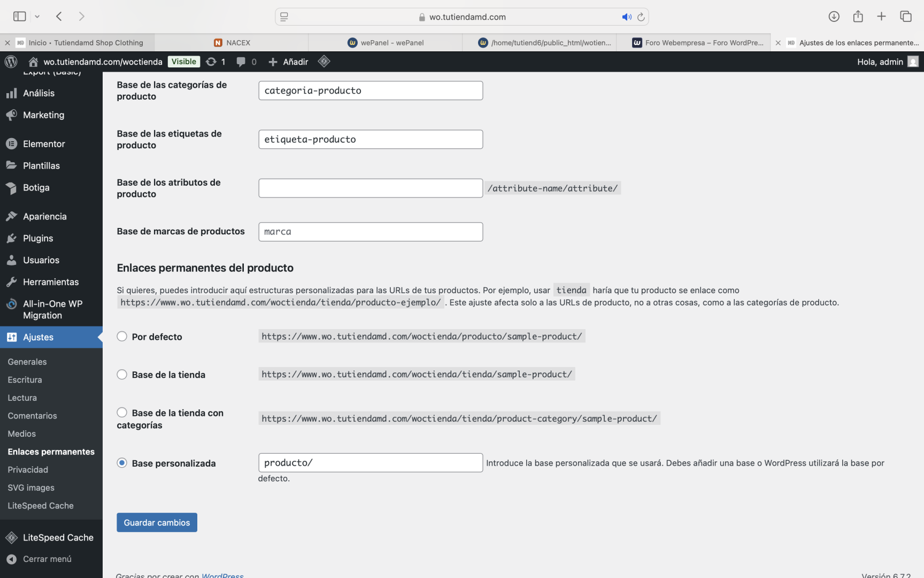Toggle the Safari sidebar icon
The image size is (924, 578).
click(x=19, y=17)
